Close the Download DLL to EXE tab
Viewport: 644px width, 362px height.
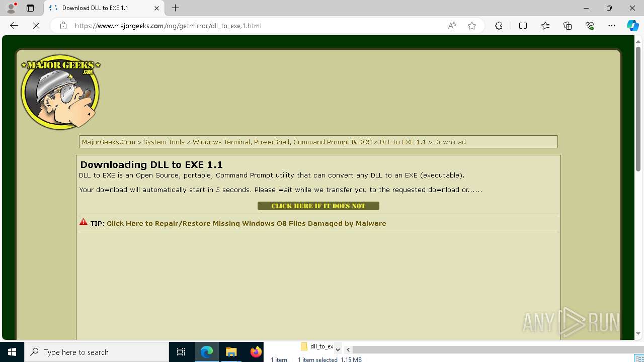point(156,8)
